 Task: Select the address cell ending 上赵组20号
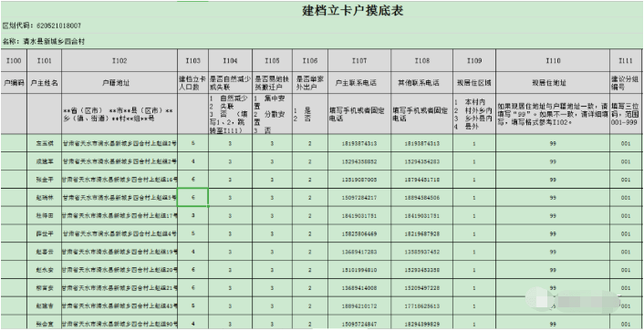(119, 269)
